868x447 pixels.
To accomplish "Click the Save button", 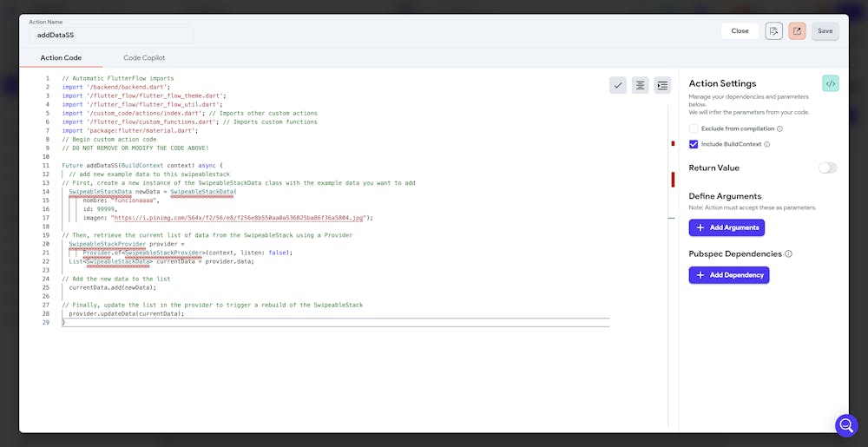I will (825, 31).
